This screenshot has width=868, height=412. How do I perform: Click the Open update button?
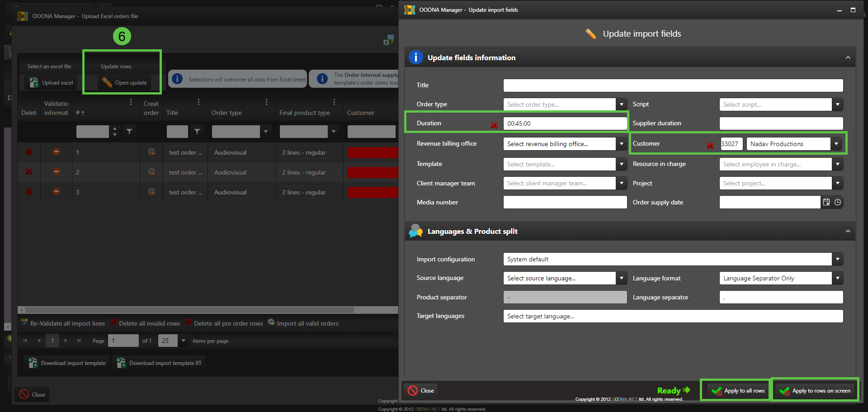tap(125, 83)
